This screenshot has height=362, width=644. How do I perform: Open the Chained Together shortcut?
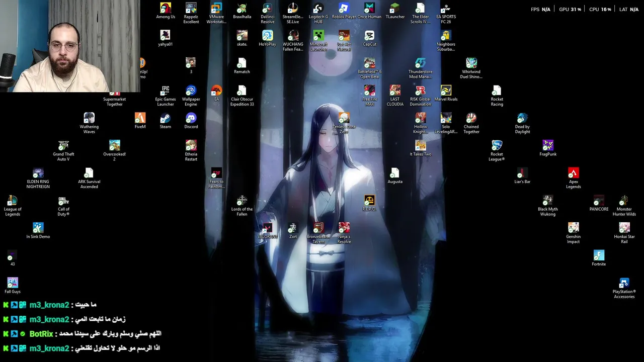click(471, 124)
